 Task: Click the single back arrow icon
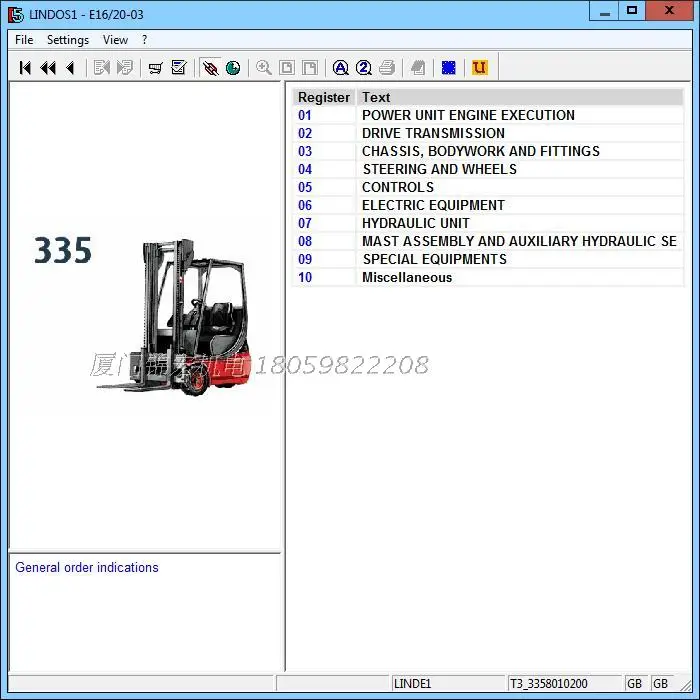(x=70, y=68)
